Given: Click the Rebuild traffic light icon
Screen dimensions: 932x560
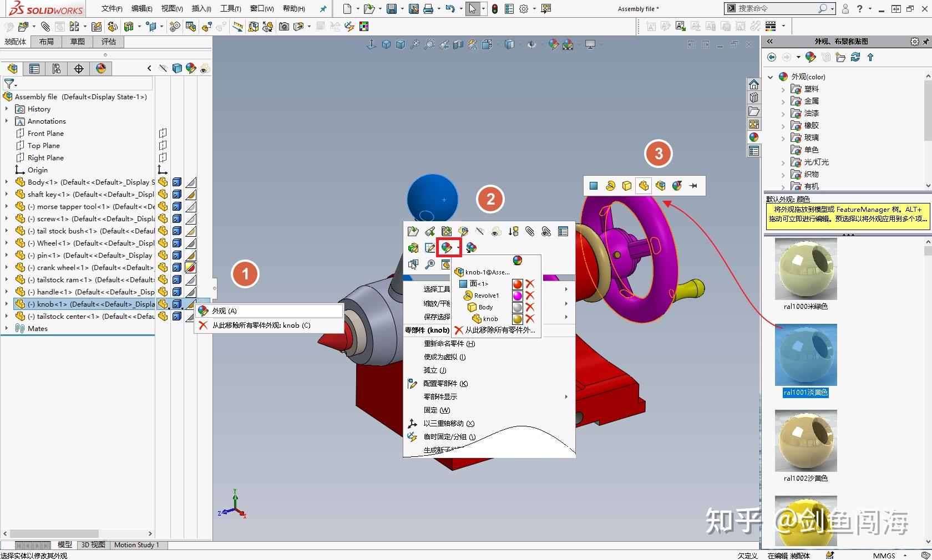Looking at the screenshot, I should [495, 9].
